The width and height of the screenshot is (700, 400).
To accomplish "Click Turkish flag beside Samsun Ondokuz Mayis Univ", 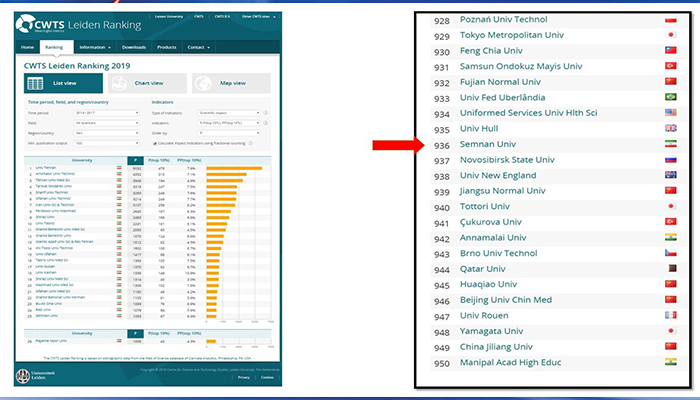I will coord(671,66).
